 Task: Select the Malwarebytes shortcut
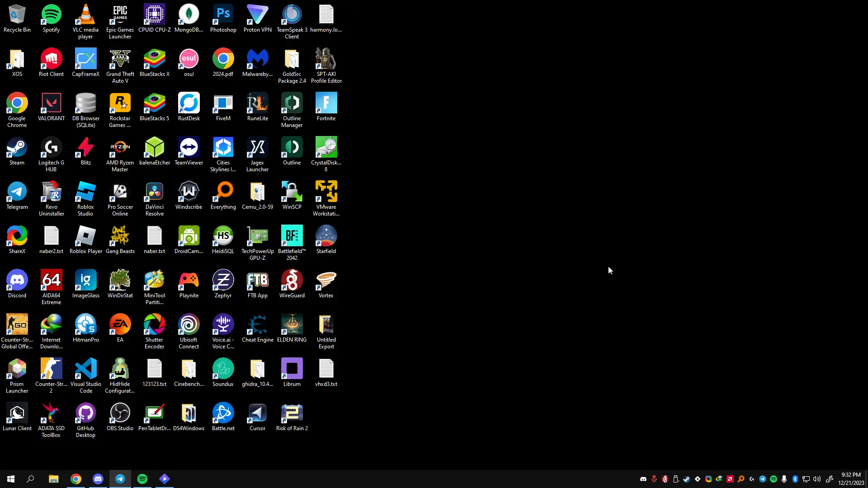click(258, 63)
